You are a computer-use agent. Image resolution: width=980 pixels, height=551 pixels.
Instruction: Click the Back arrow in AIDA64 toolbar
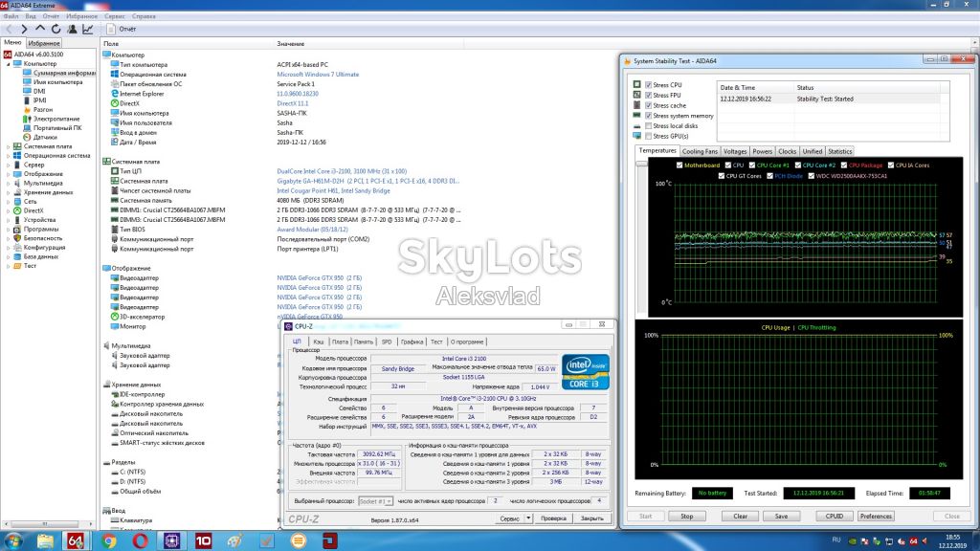coord(9,29)
